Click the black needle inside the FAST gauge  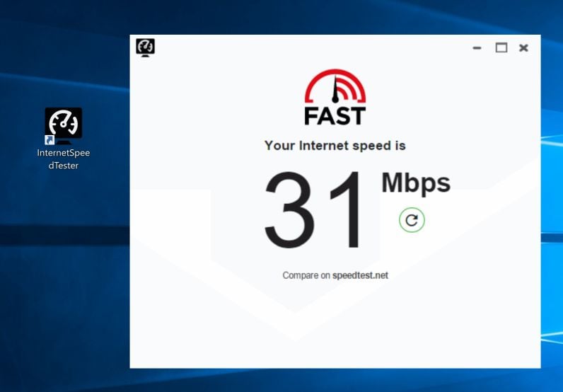(335, 90)
